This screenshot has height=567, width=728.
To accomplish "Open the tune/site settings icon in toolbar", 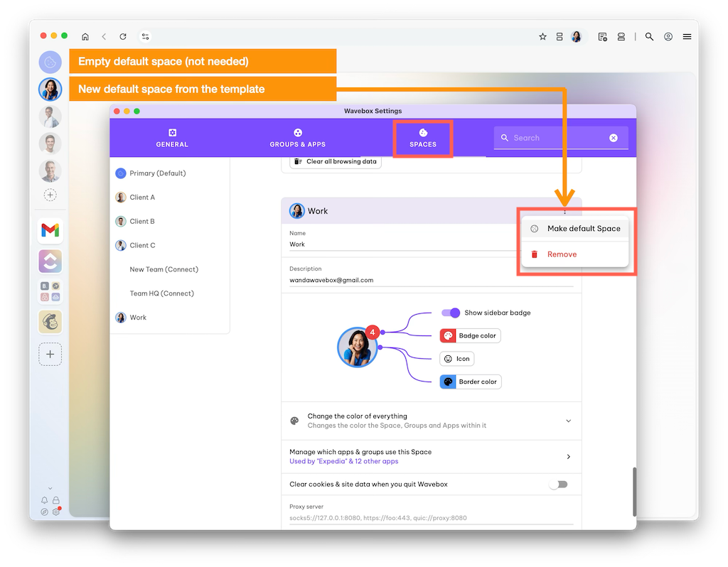I will tap(145, 37).
